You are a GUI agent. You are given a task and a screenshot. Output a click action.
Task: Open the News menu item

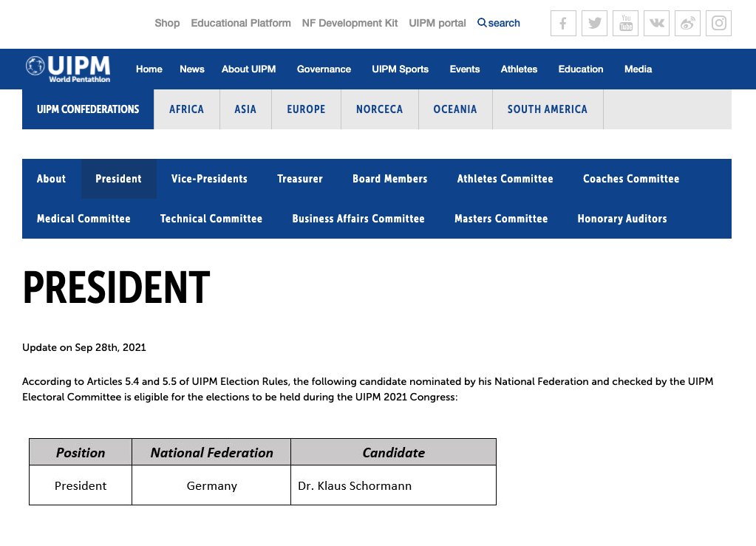pos(192,69)
